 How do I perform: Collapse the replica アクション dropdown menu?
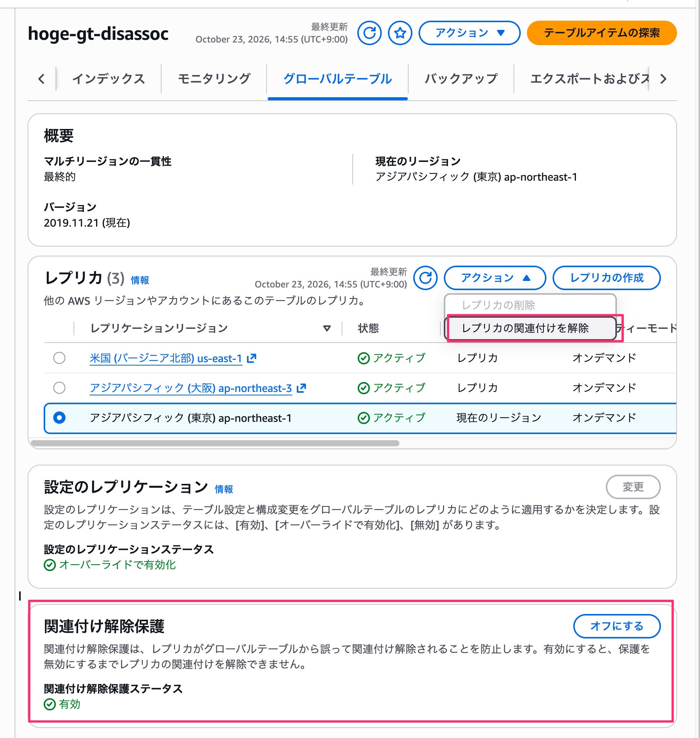point(495,278)
